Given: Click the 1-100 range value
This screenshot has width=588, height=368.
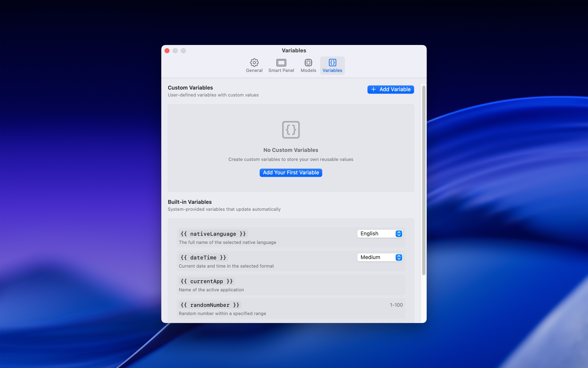Looking at the screenshot, I should pos(396,305).
